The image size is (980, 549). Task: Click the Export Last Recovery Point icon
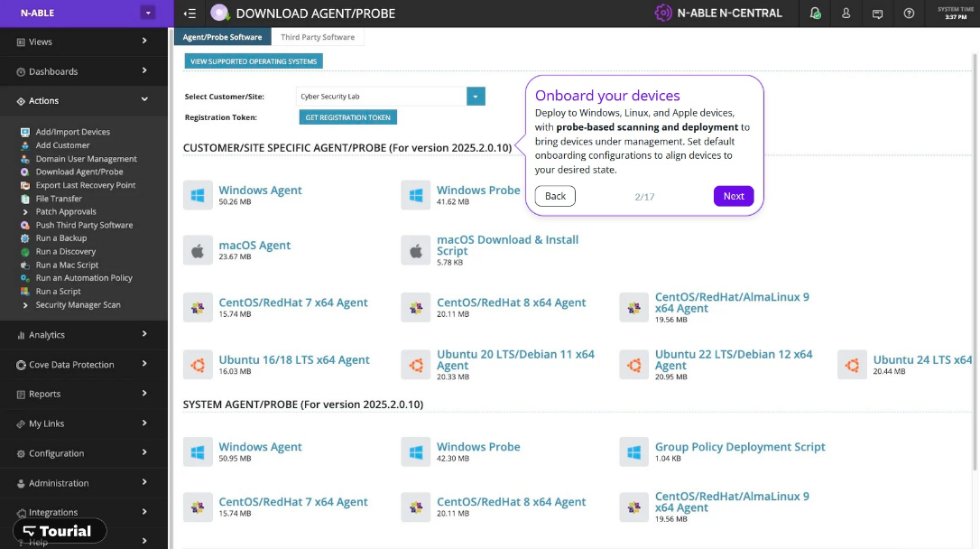[x=25, y=185]
